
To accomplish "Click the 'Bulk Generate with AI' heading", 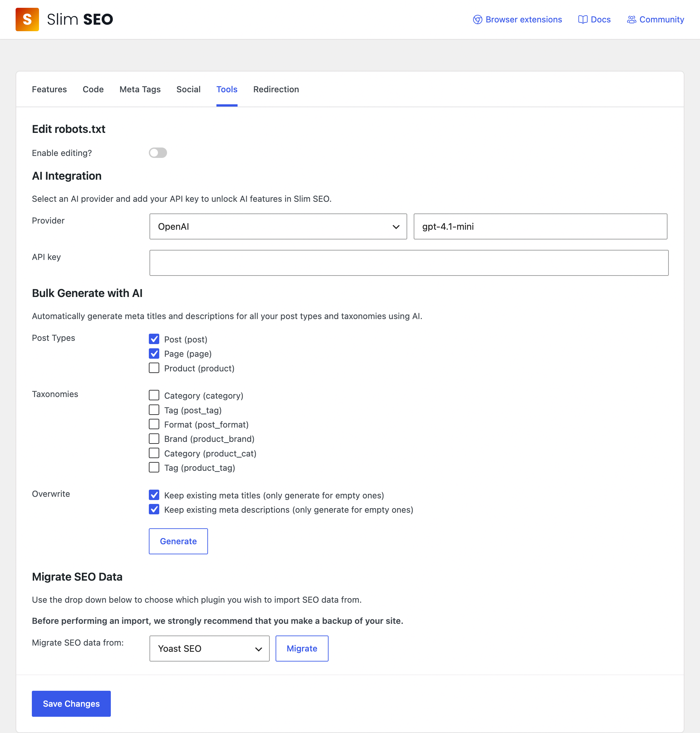I will click(x=87, y=293).
